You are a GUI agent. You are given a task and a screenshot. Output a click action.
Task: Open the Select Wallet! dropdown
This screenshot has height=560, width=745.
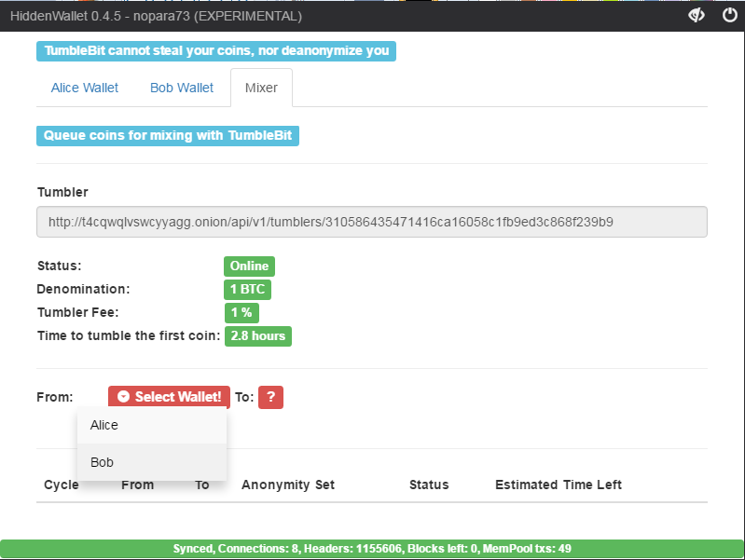tap(169, 397)
